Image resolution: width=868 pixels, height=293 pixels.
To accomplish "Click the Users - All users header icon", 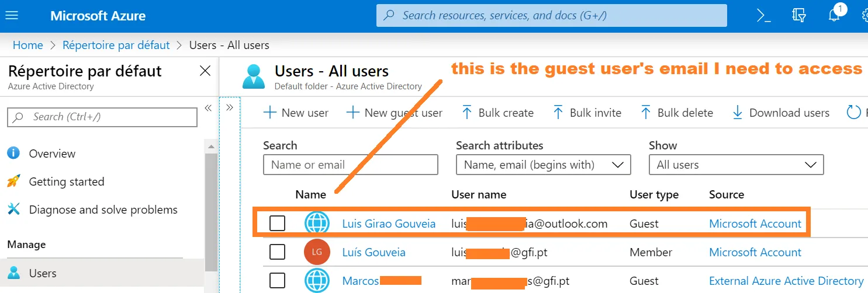I will pyautogui.click(x=254, y=77).
